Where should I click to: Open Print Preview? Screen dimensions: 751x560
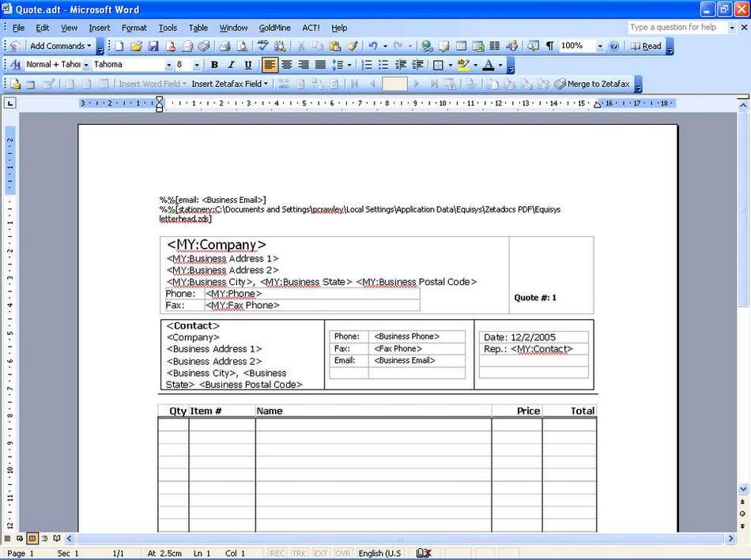[x=243, y=46]
